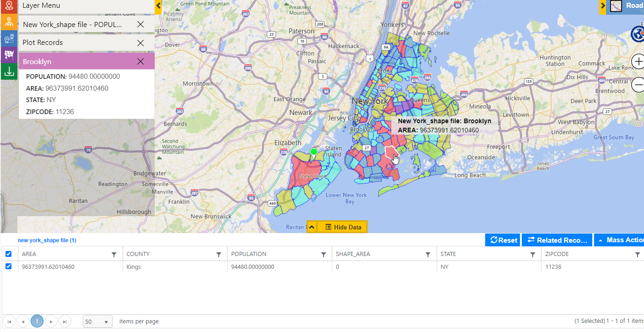Uncheck the Kings county row checkbox

(x=8, y=267)
